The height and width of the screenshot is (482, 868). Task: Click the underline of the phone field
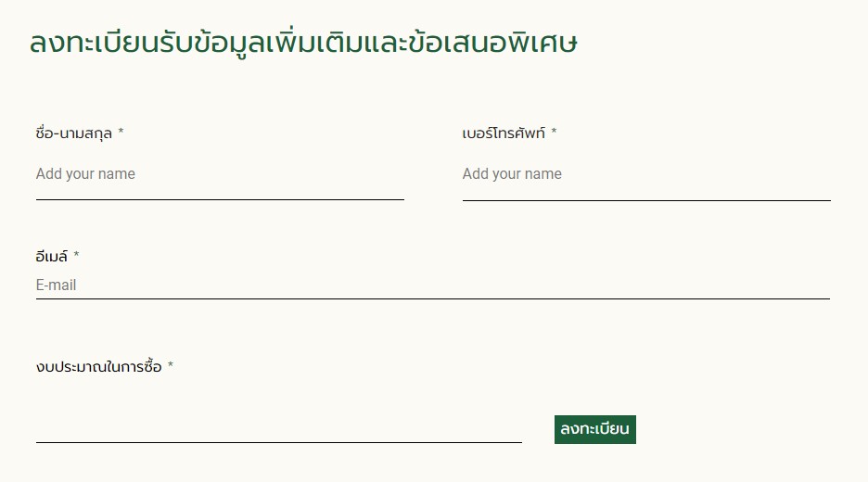pyautogui.click(x=646, y=200)
